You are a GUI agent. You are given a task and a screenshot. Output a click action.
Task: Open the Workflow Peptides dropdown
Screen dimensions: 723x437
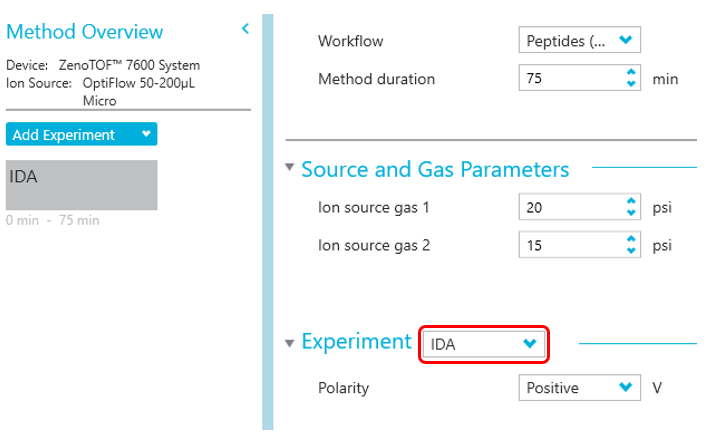579,41
